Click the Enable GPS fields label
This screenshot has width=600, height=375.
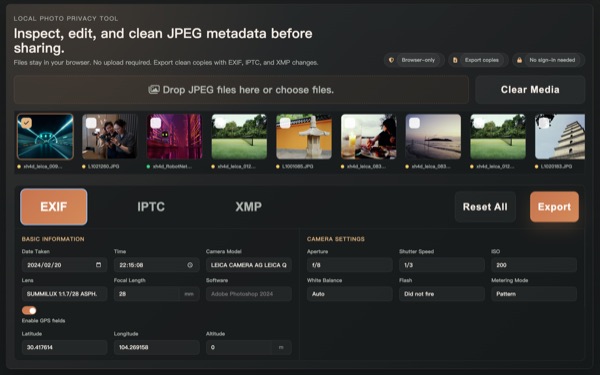tap(43, 321)
